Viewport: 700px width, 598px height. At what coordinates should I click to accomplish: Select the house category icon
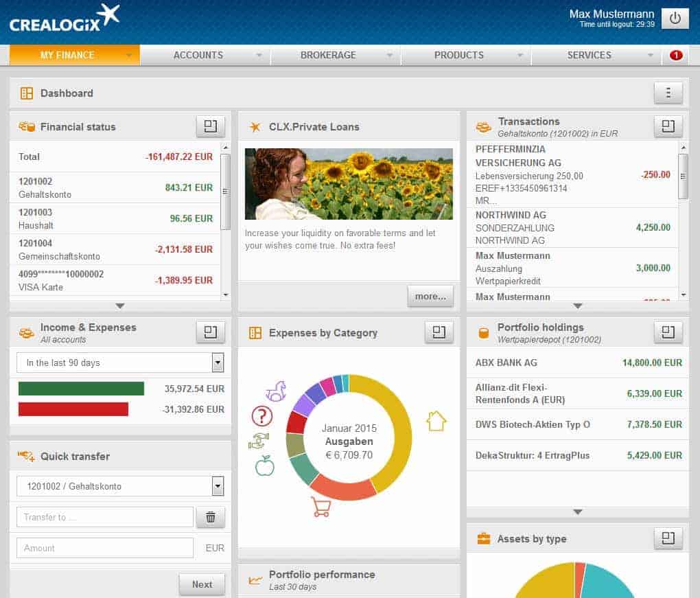pos(436,421)
